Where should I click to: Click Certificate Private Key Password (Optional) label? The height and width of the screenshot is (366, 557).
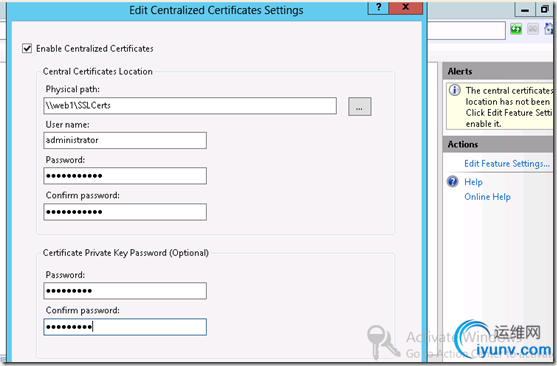[126, 253]
